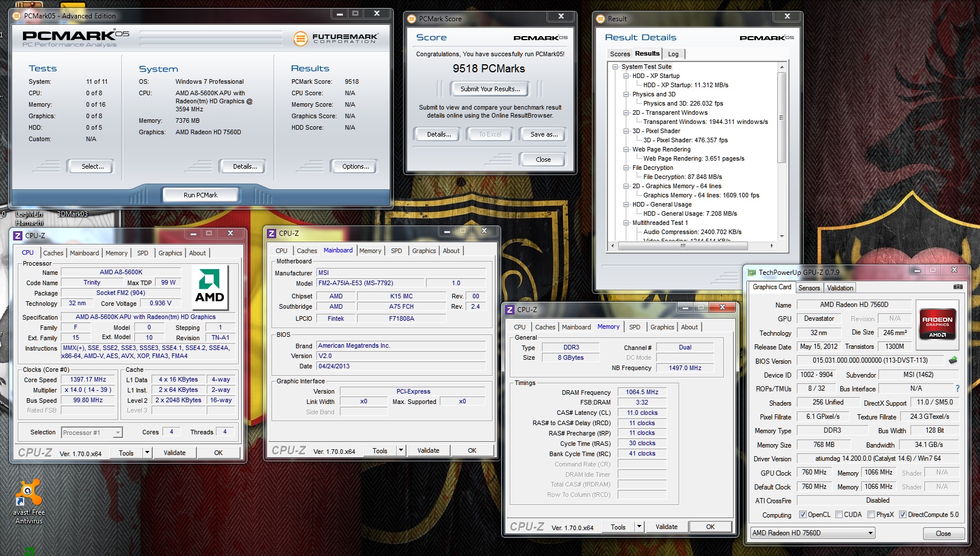This screenshot has width=980, height=556.
Task: Open the Log tab in Result window
Action: point(673,54)
